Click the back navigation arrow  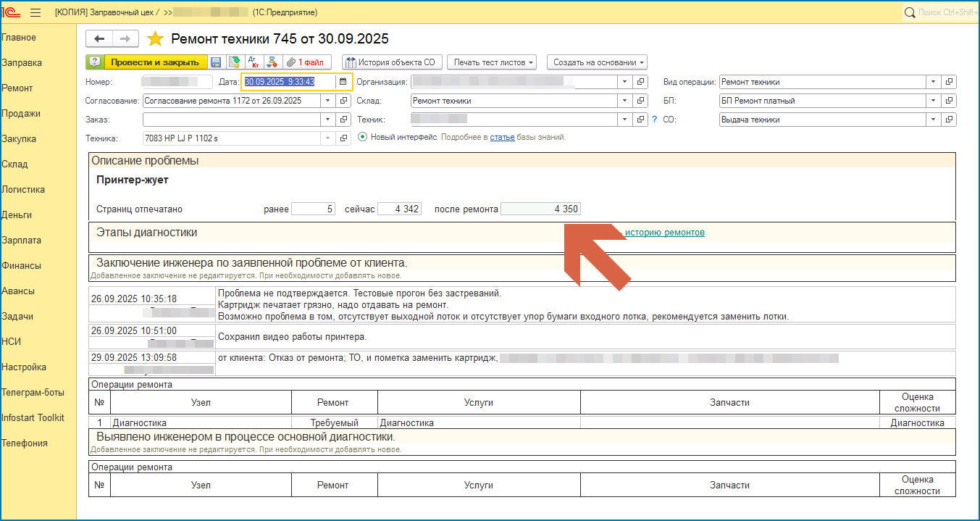pos(99,39)
